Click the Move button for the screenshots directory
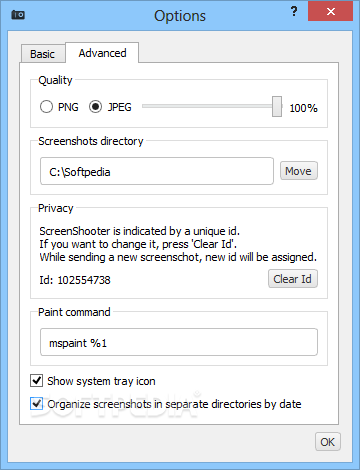Viewport: 360px width, 470px height. (x=299, y=171)
